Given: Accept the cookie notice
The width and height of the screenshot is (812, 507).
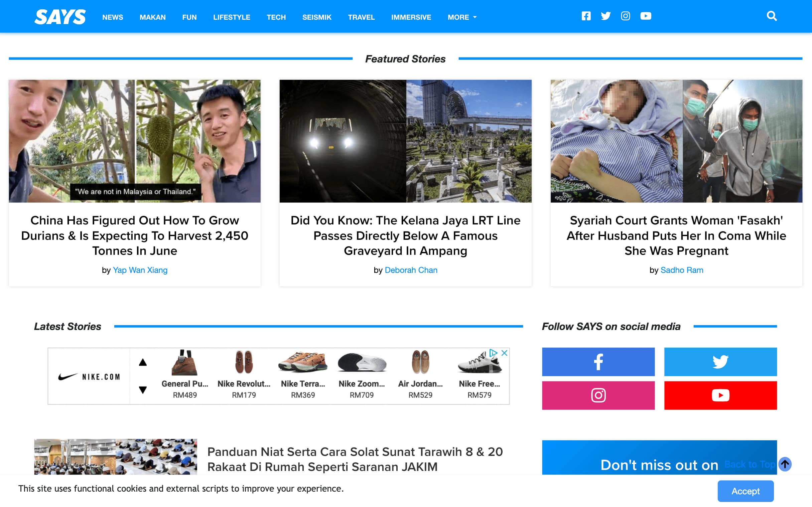Looking at the screenshot, I should (746, 491).
